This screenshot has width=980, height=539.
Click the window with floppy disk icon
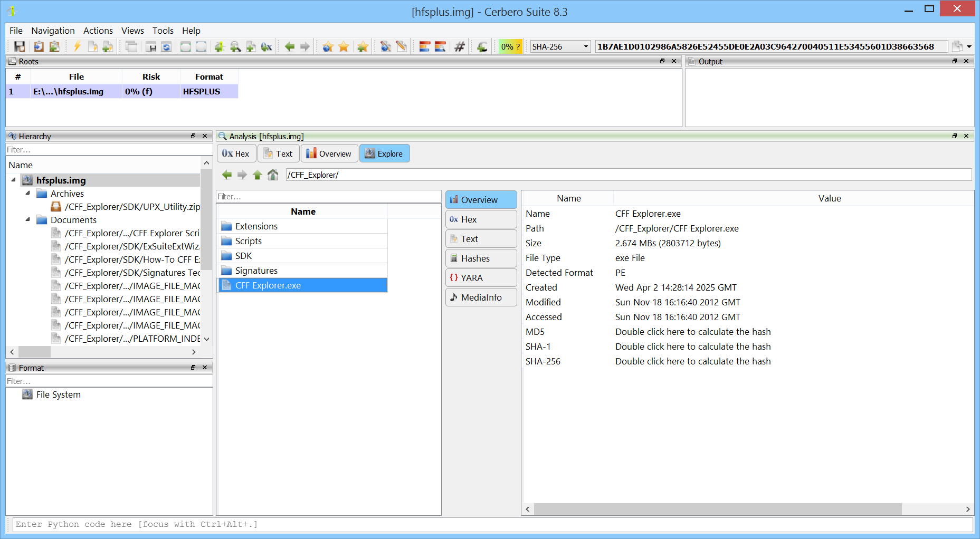point(151,46)
